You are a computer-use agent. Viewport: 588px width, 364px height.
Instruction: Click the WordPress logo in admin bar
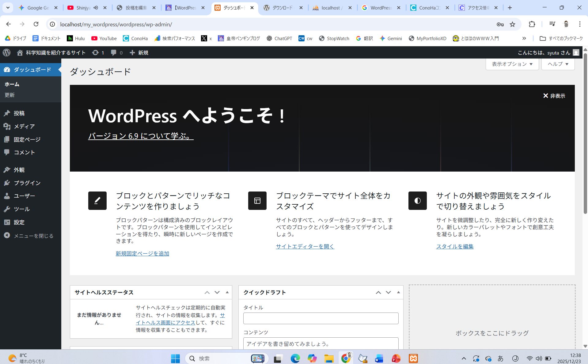7,53
